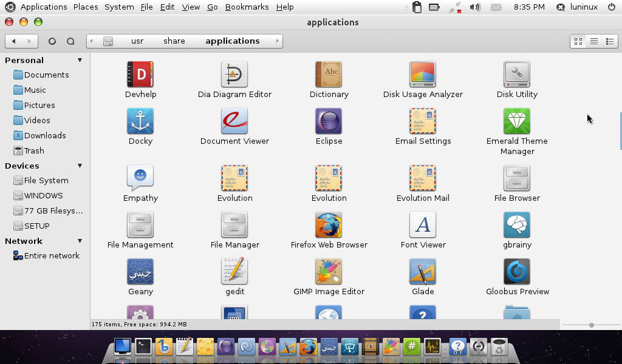Select the Emerald Theme Manager icon
The height and width of the screenshot is (364, 622).
click(x=517, y=121)
